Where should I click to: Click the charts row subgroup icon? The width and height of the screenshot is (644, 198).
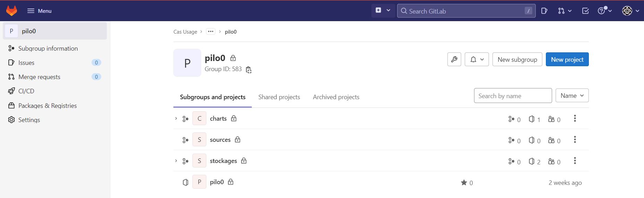click(186, 119)
